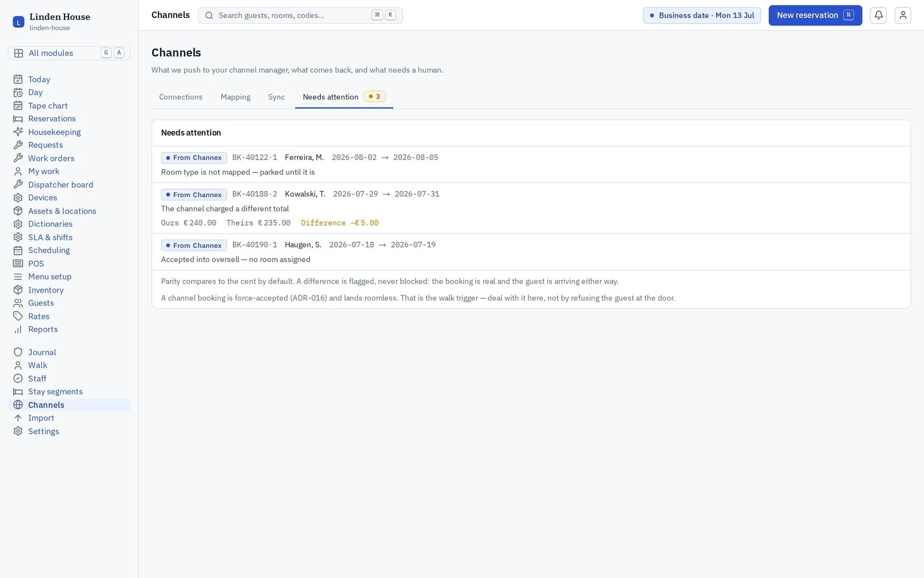Click the Settings gear icon
The width and height of the screenshot is (924, 578).
pyautogui.click(x=18, y=431)
